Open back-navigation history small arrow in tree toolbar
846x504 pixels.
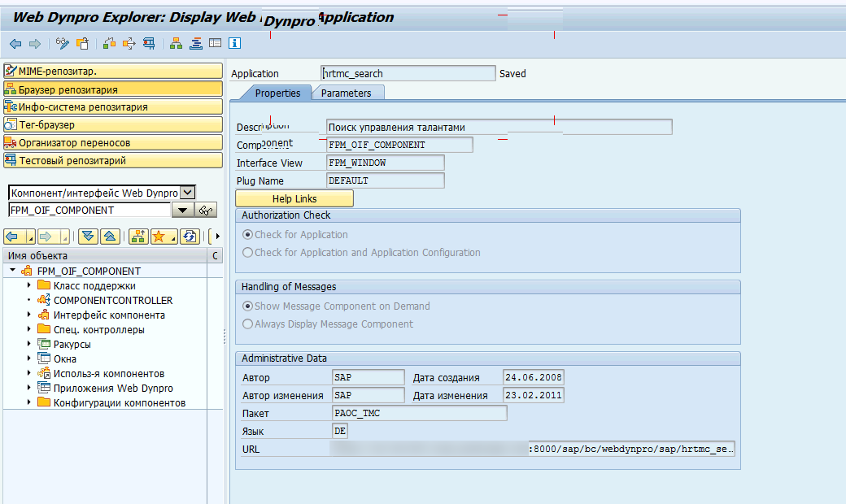pyautogui.click(x=30, y=237)
